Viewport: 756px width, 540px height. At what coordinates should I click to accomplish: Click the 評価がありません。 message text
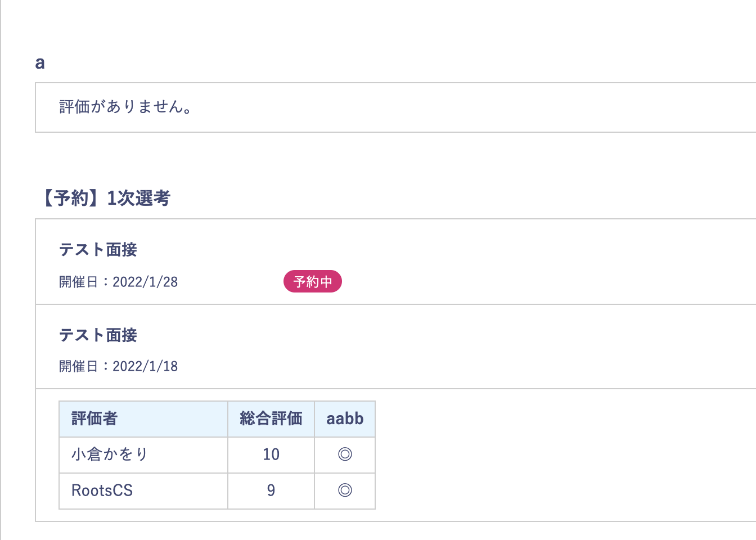(125, 107)
